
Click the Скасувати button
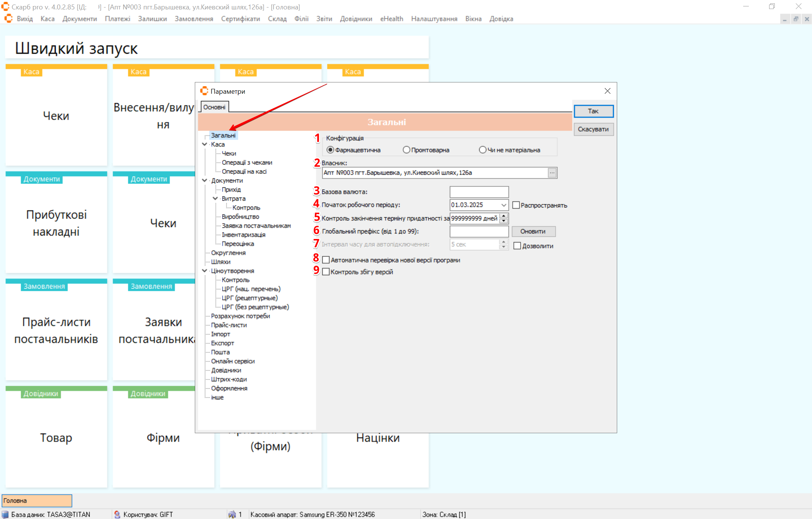click(x=593, y=129)
